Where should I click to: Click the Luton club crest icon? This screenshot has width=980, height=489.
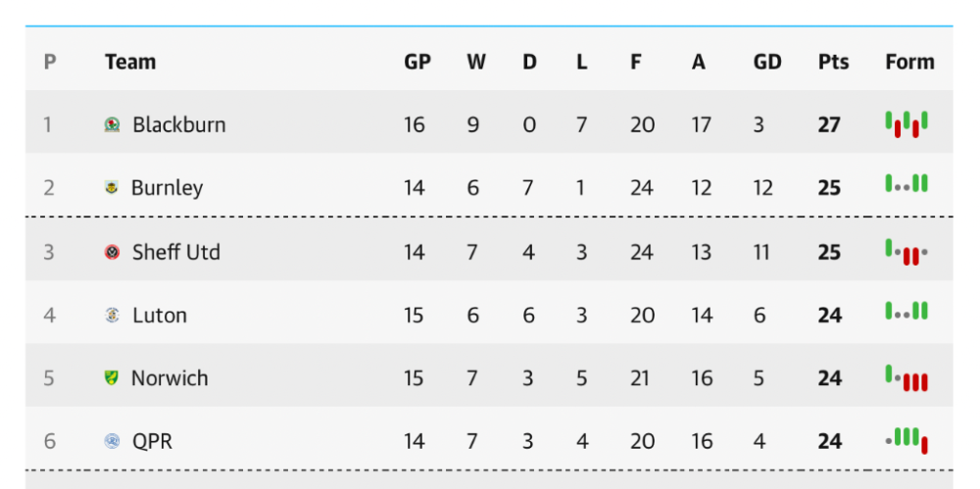tap(112, 316)
